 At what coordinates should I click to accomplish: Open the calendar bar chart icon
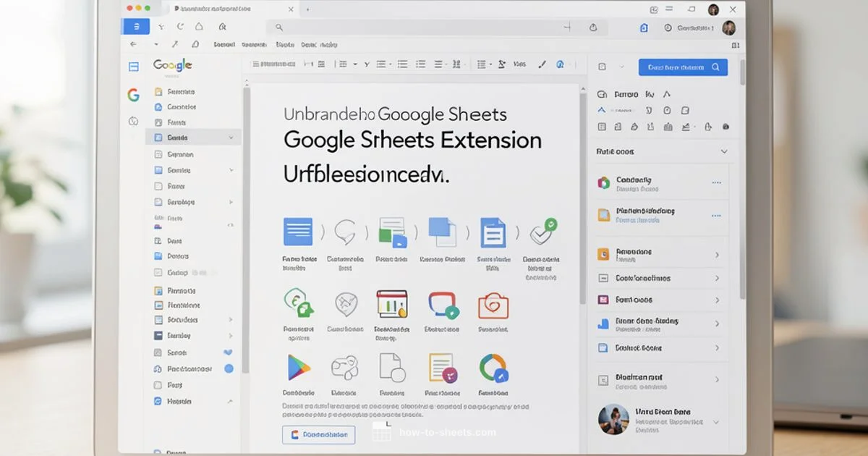(392, 304)
